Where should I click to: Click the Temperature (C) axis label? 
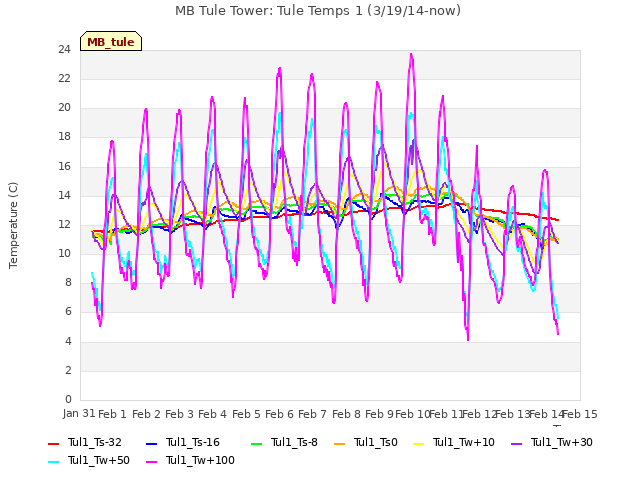pyautogui.click(x=13, y=225)
